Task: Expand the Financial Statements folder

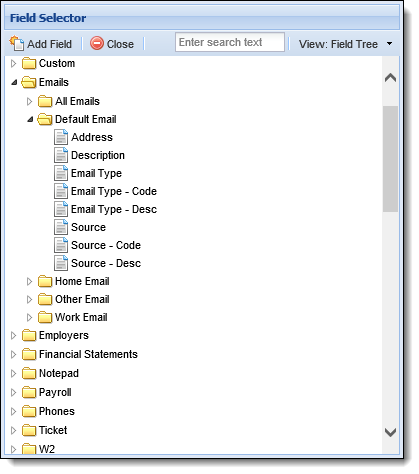Action: [x=13, y=354]
